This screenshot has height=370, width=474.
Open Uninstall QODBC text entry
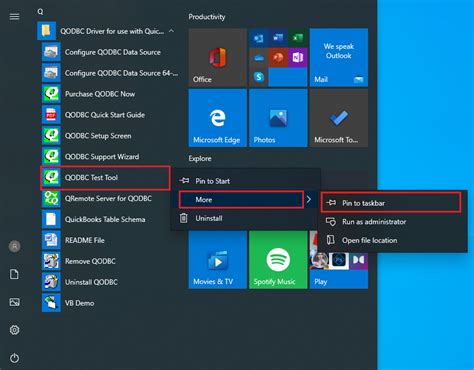point(91,282)
